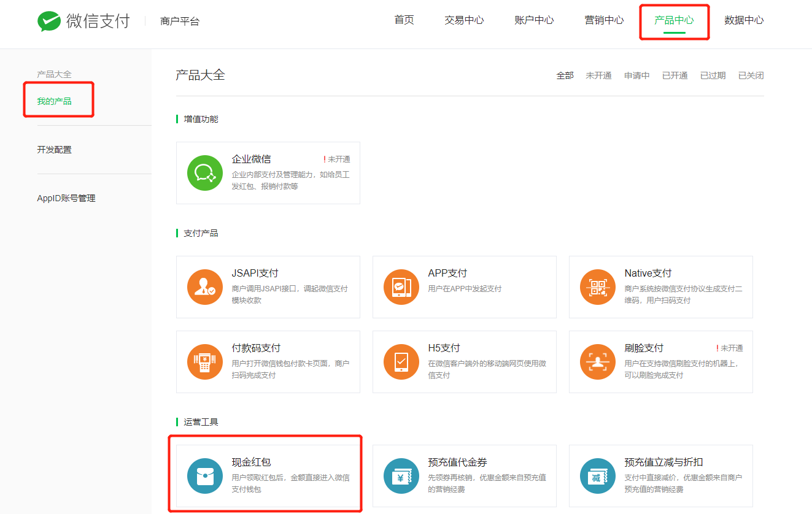This screenshot has width=812, height=514.
Task: Click the 企业微信 green chat icon
Action: click(x=205, y=173)
